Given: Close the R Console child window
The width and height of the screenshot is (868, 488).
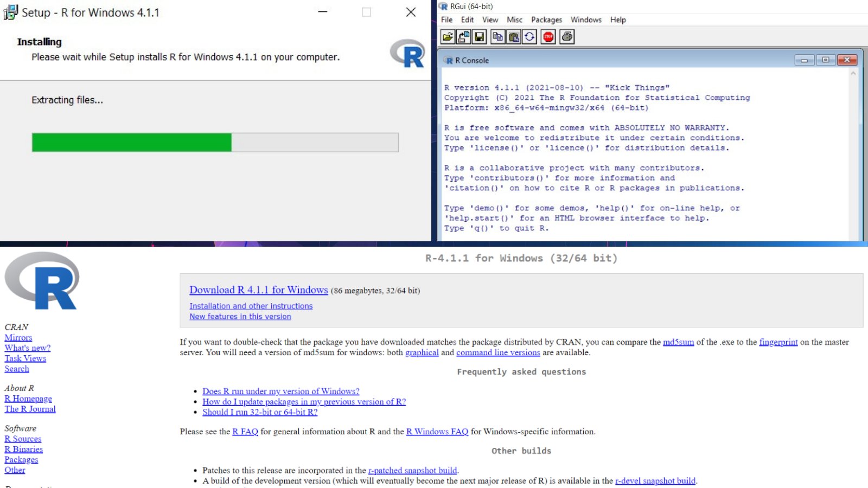Looking at the screenshot, I should [x=847, y=60].
